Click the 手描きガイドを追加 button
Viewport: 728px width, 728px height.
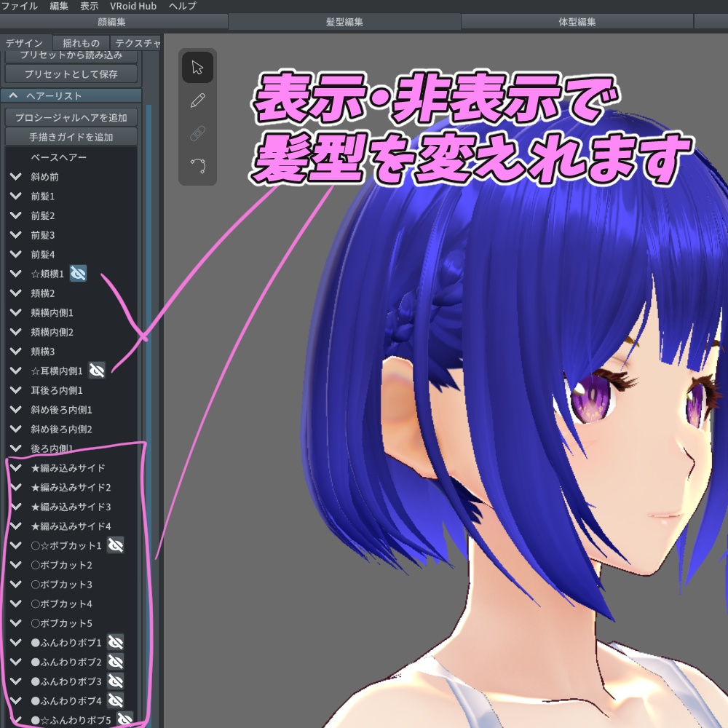tap(71, 135)
